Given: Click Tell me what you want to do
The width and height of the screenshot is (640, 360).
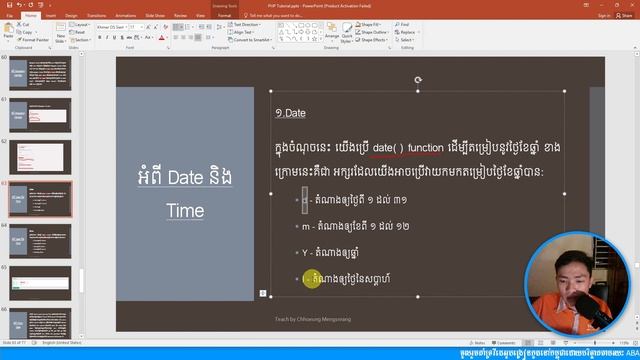Looking at the screenshot, I should 273,16.
